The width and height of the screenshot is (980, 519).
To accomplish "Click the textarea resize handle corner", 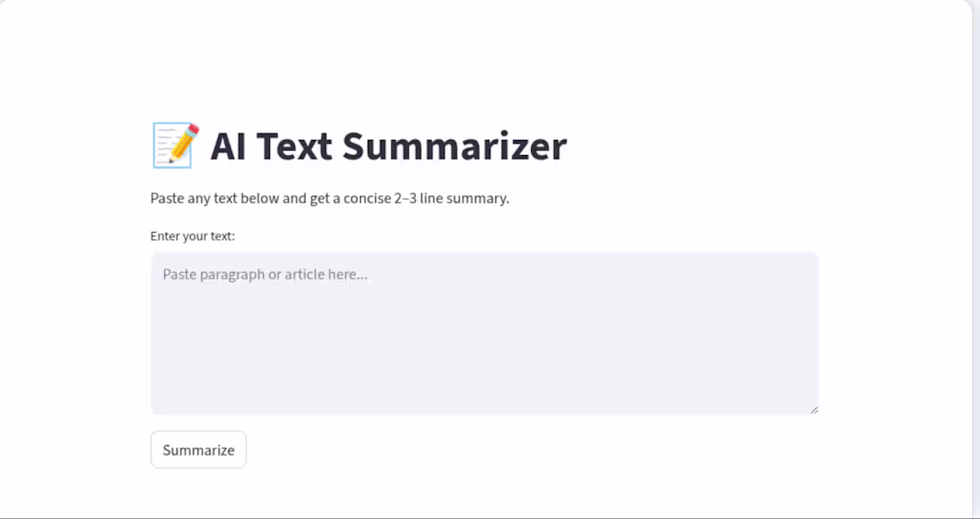I will [813, 408].
